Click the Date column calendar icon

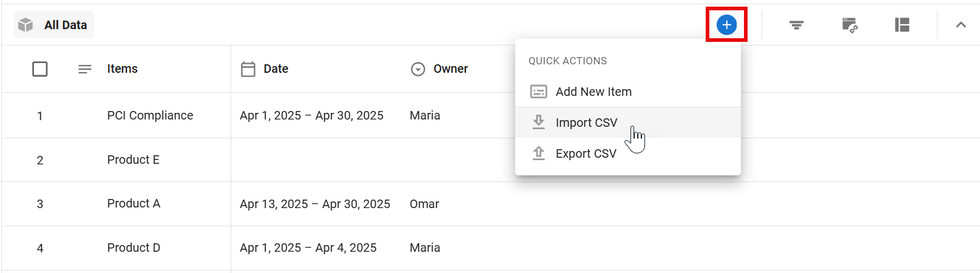[248, 69]
